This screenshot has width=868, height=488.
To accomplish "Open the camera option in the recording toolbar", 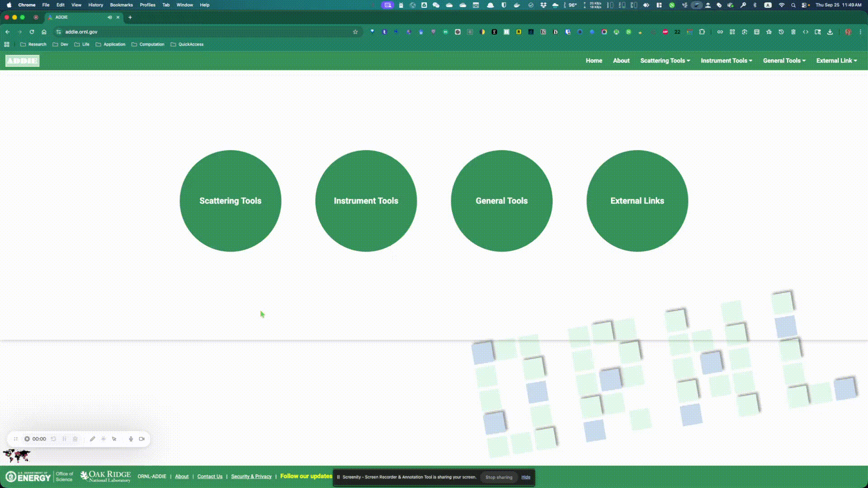I will (142, 439).
